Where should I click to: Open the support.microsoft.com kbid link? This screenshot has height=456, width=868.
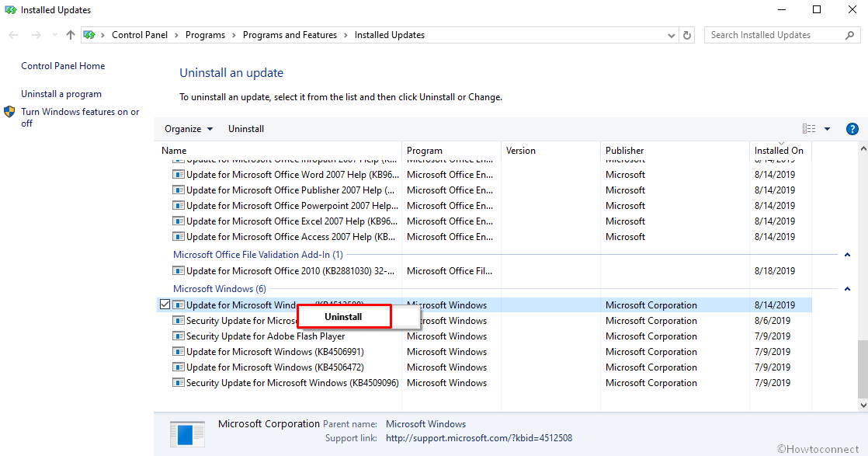tap(479, 438)
